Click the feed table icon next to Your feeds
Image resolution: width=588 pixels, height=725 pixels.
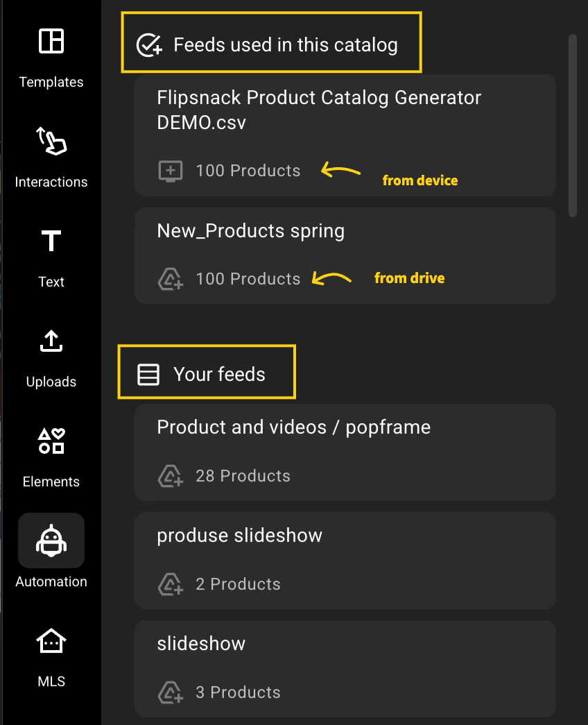[148, 373]
